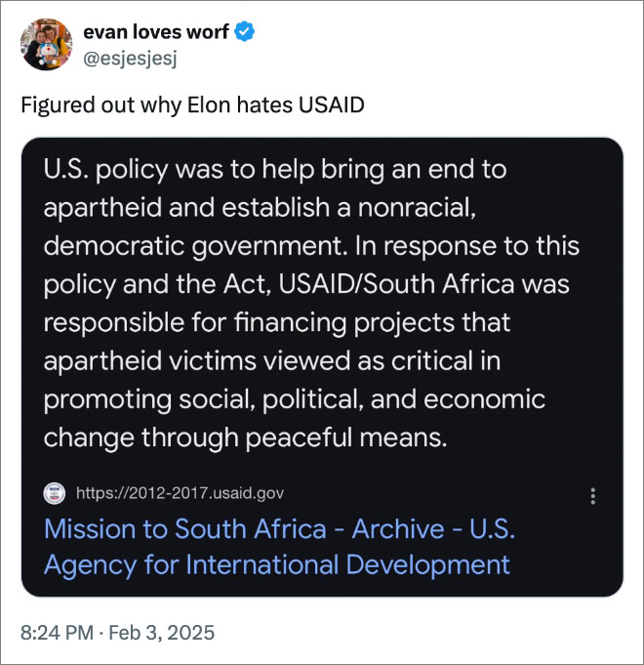Image resolution: width=644 pixels, height=665 pixels.
Task: Click the USAID seal favicon
Action: click(55, 493)
